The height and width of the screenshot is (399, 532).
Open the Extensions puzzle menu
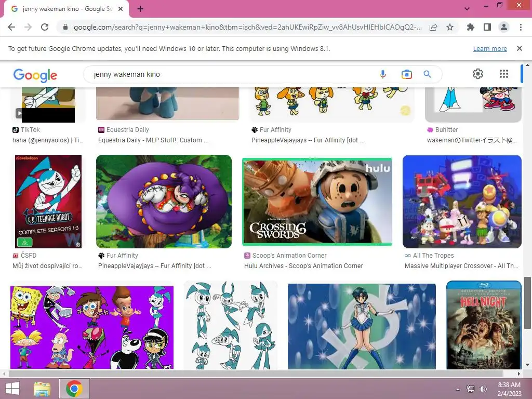[x=470, y=27]
